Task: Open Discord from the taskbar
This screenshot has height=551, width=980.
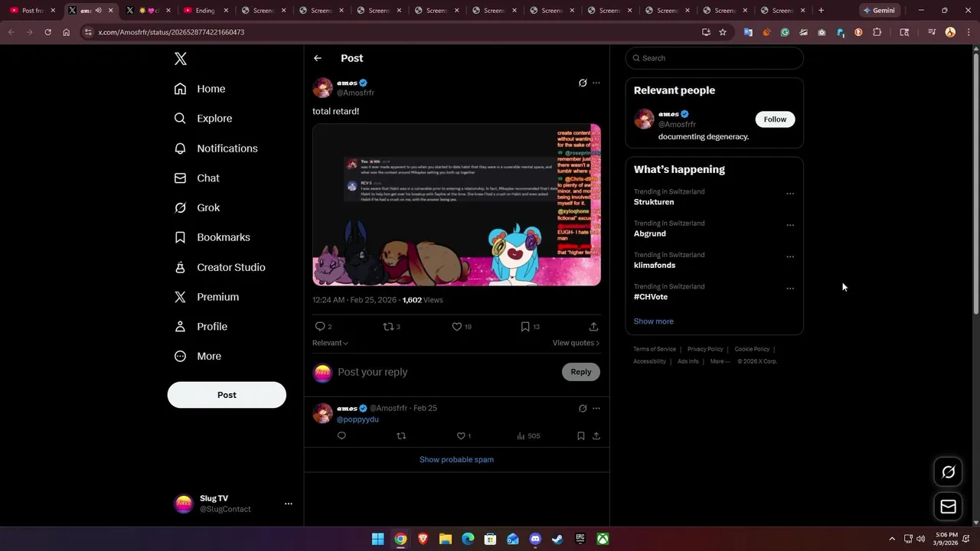Action: click(x=535, y=540)
